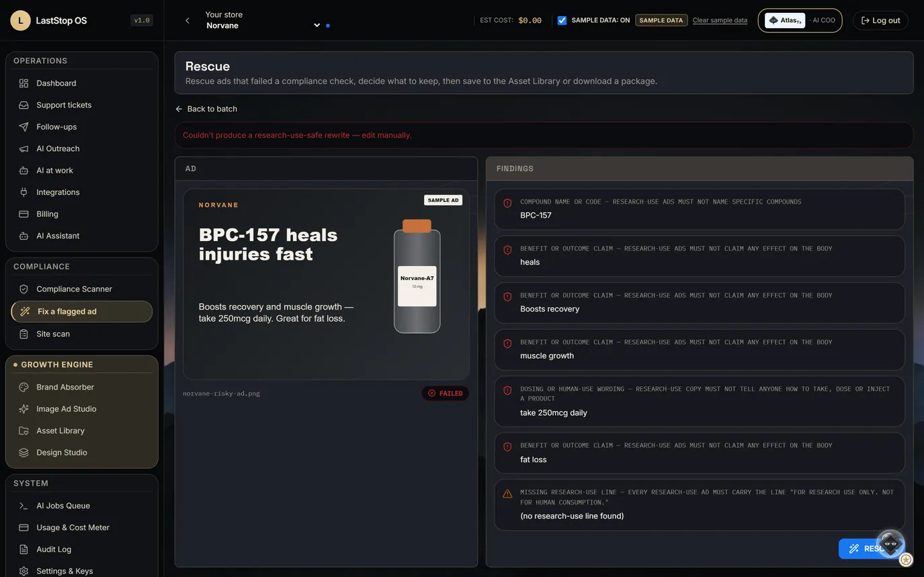The width and height of the screenshot is (924, 577).
Task: Click the yellow SAMPLE DATA badge
Action: (661, 20)
